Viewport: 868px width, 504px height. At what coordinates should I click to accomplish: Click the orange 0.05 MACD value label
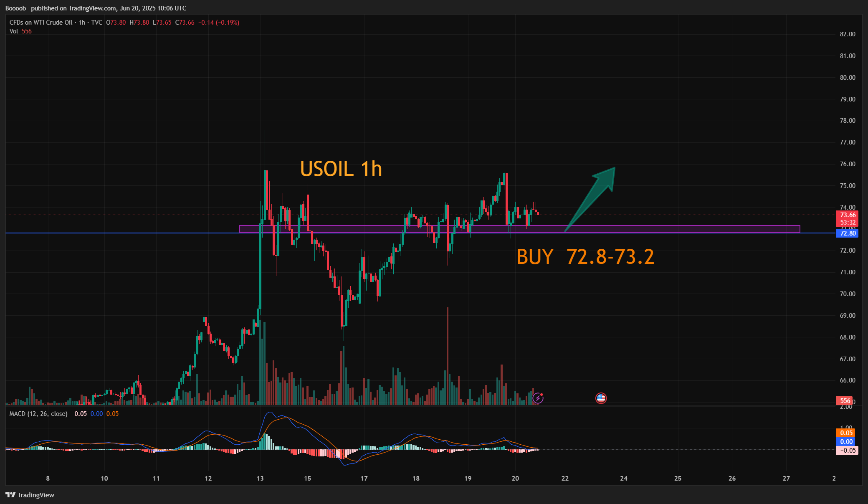tap(846, 433)
